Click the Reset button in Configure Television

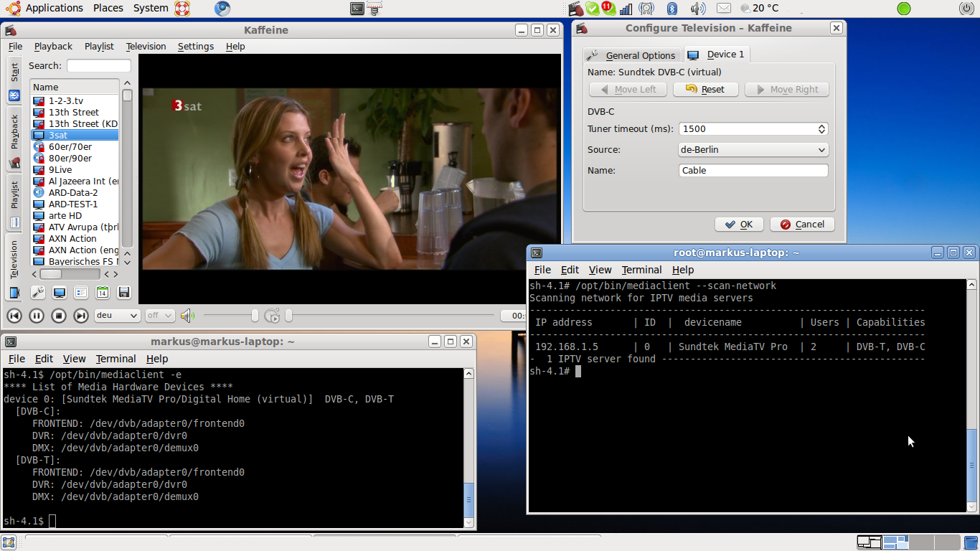(705, 90)
